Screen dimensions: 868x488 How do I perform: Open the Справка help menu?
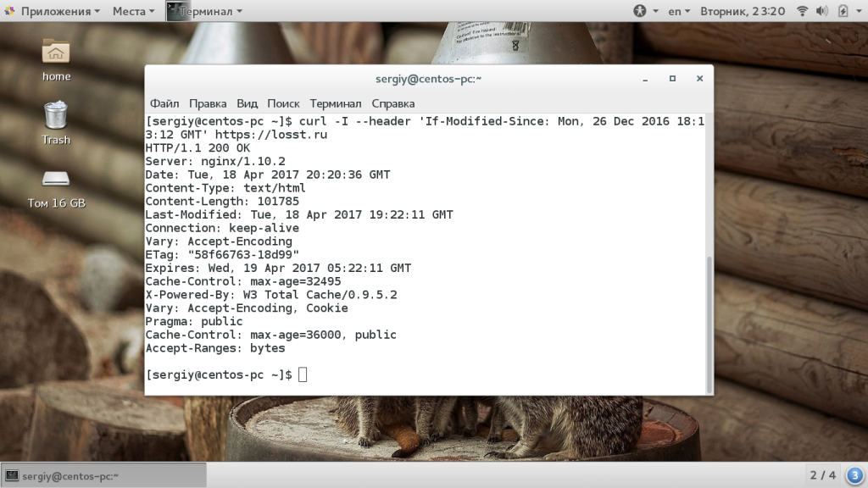pyautogui.click(x=393, y=103)
